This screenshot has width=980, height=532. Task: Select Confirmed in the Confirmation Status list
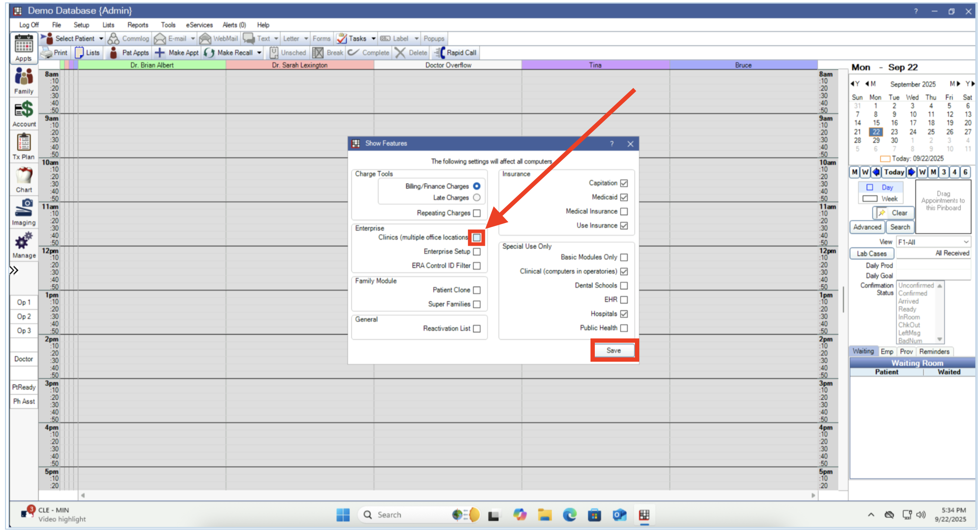[912, 293]
